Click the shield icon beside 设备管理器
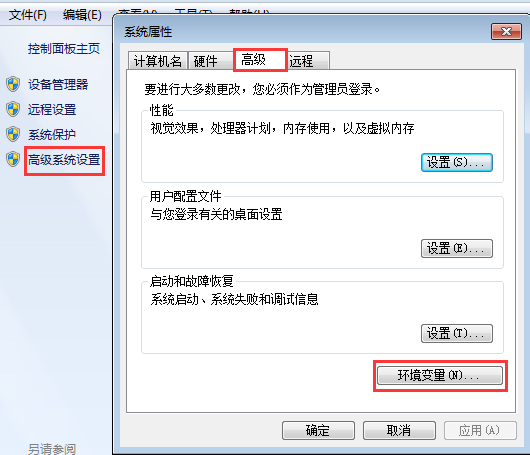The image size is (530, 455). click(13, 84)
